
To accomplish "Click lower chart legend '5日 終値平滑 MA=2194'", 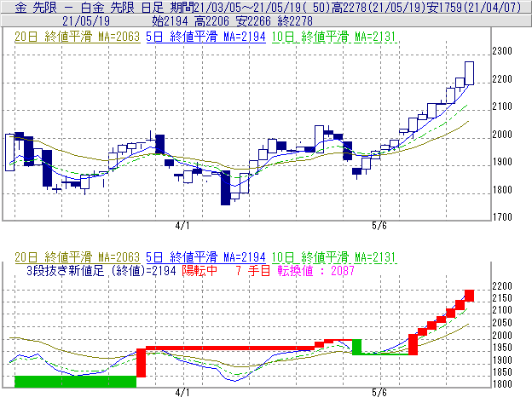I will [x=205, y=257].
